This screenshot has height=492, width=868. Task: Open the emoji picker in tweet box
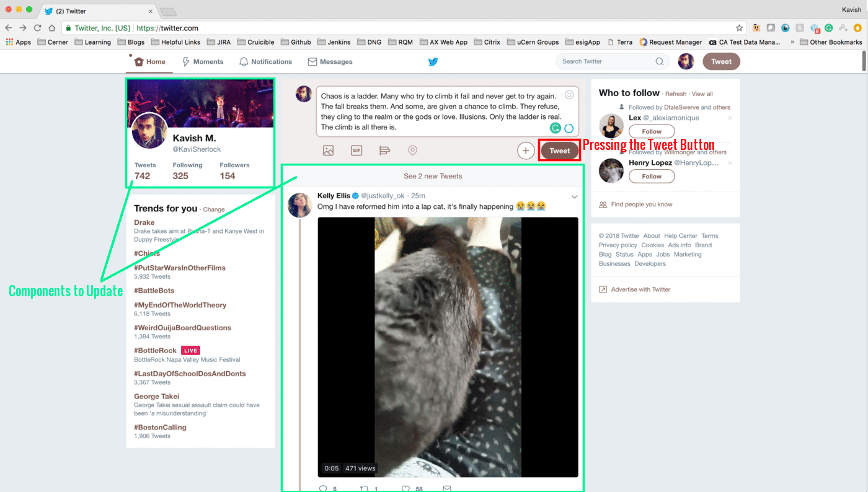569,95
